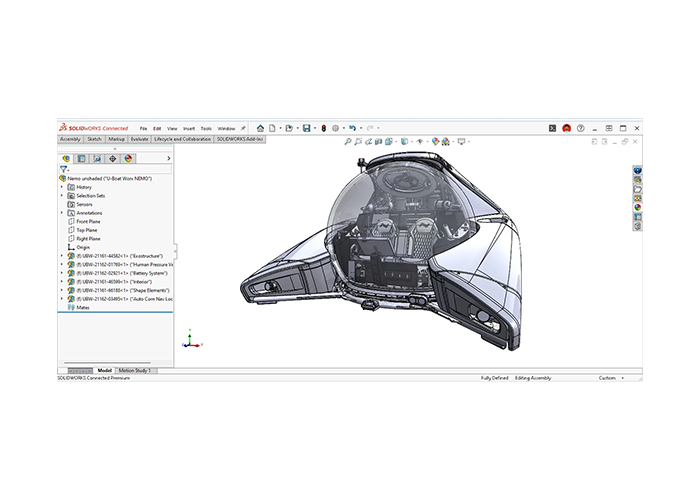
Task: Open the SOLIDWORKS Add-Ins tab
Action: click(240, 139)
